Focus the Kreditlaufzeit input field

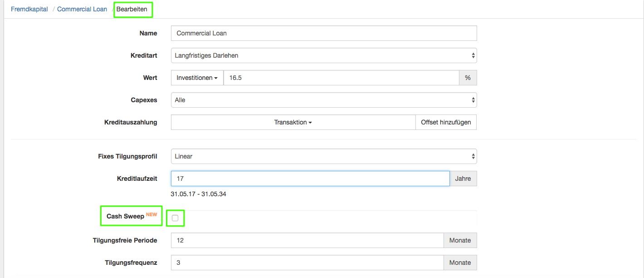click(x=310, y=179)
